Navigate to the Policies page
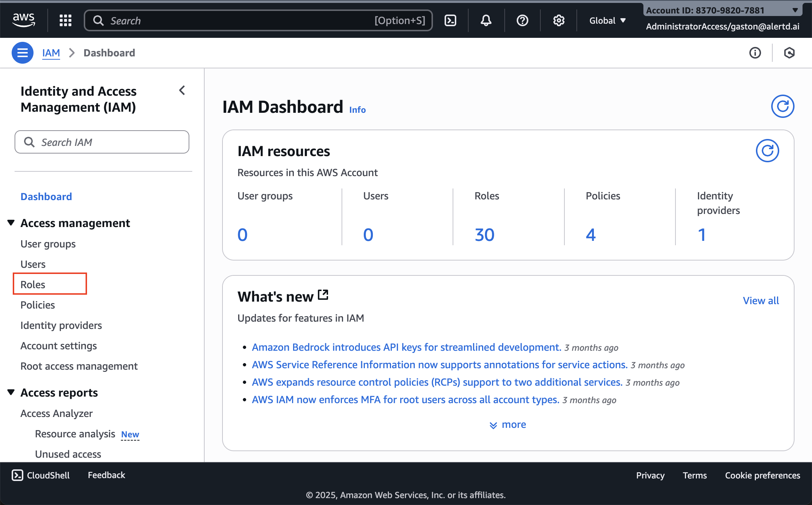 (x=38, y=305)
